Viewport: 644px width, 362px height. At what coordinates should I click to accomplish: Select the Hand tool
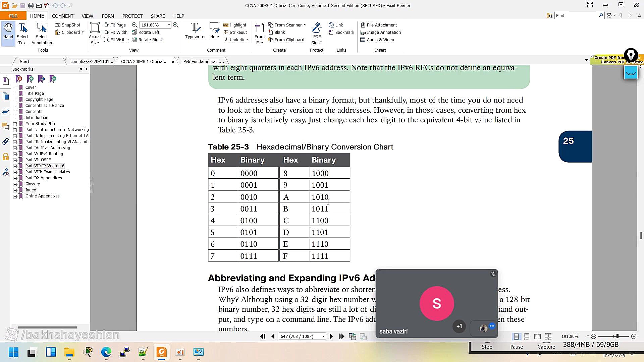[x=8, y=34]
